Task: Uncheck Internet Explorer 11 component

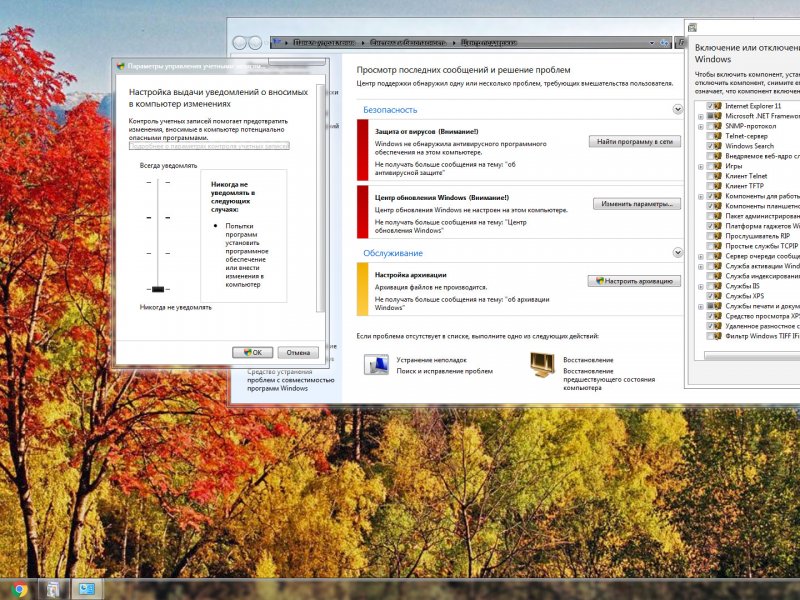Action: click(710, 106)
